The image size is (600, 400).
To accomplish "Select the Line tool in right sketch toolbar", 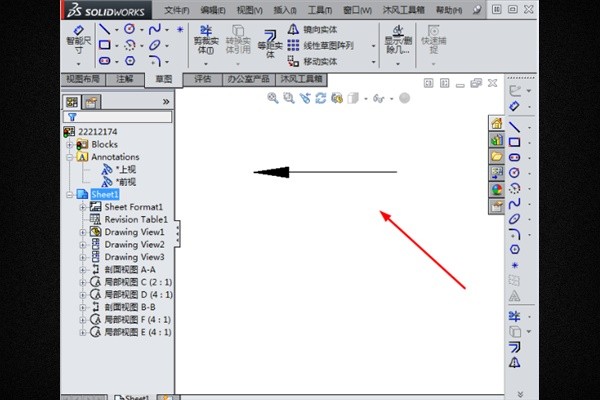I will 515,127.
